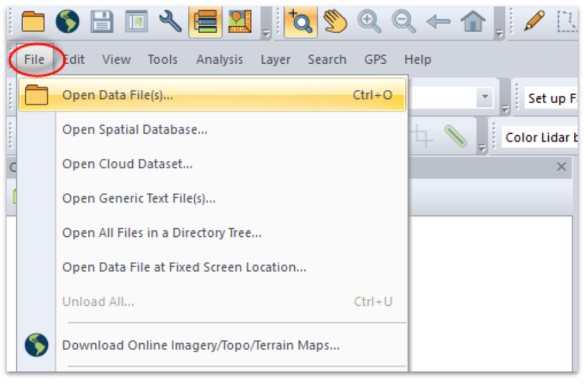
Task: Click the Save workspace floppy disk icon
Action: click(x=102, y=22)
